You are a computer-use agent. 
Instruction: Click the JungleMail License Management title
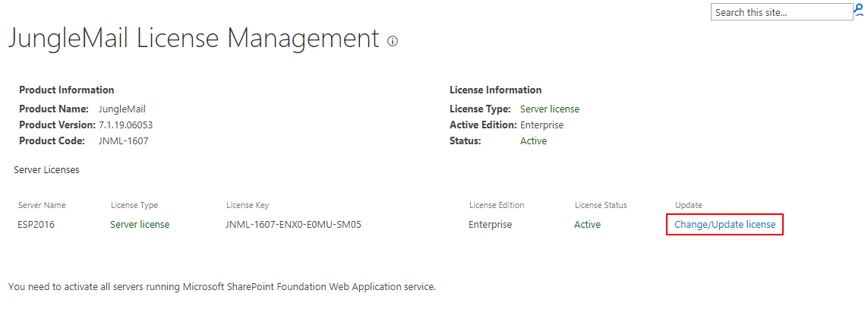(x=193, y=39)
